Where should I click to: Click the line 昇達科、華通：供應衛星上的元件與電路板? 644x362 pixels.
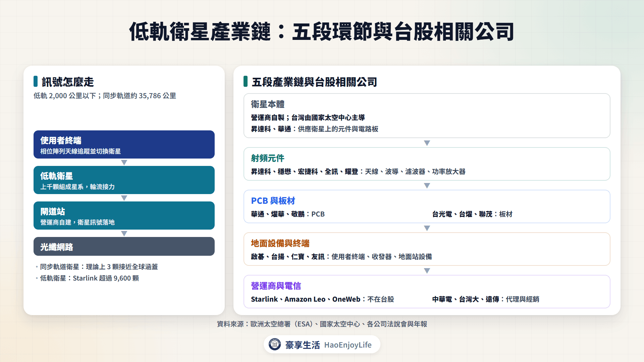(315, 129)
